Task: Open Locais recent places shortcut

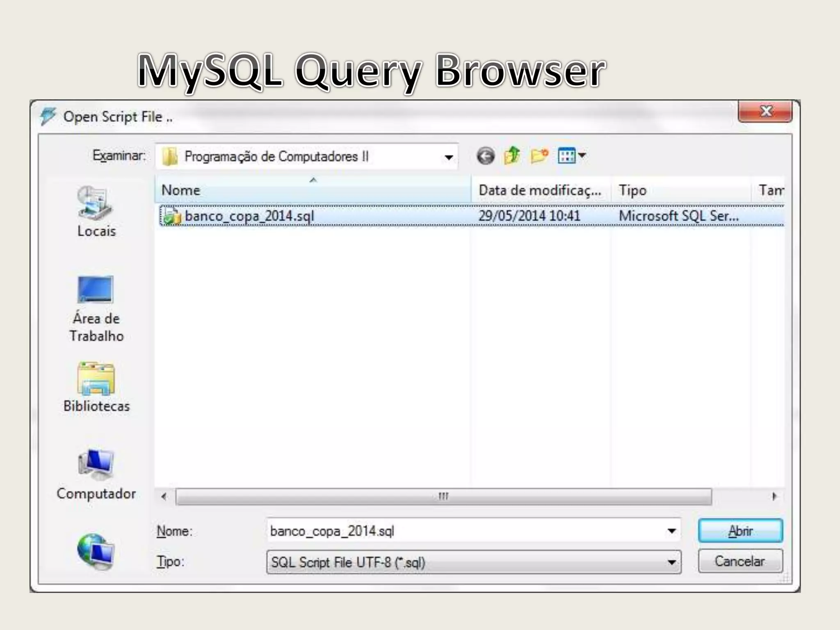Action: click(x=96, y=211)
